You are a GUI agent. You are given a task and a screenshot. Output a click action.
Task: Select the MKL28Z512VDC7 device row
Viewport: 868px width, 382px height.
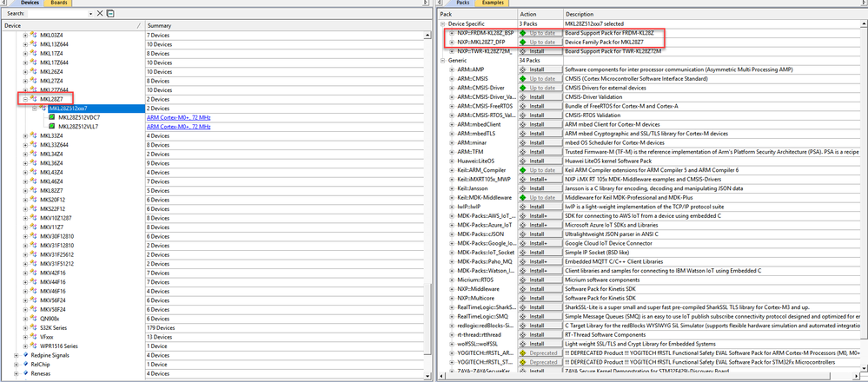tap(77, 118)
